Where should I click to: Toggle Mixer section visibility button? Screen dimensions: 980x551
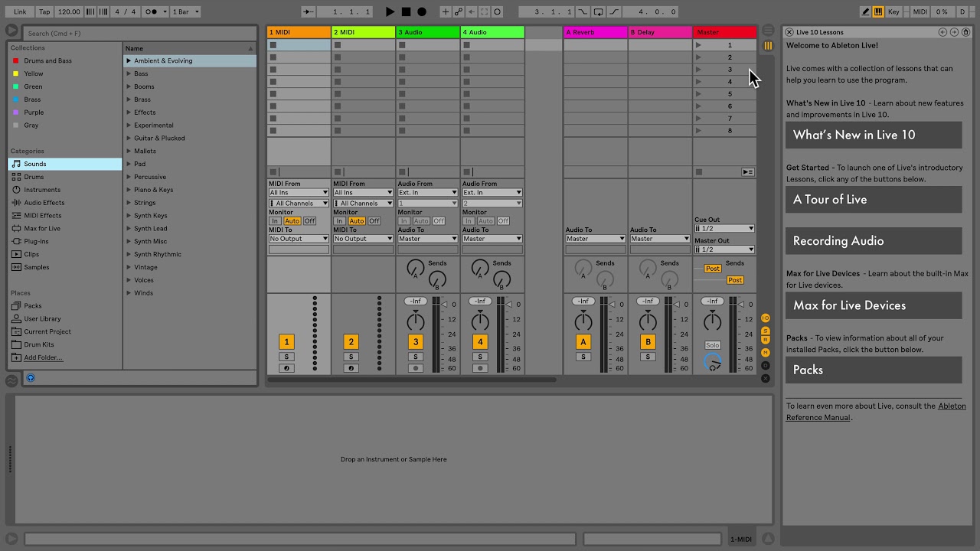coord(766,352)
